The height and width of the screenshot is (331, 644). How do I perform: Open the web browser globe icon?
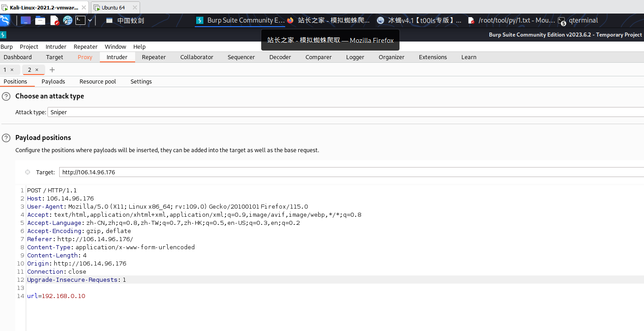click(68, 20)
